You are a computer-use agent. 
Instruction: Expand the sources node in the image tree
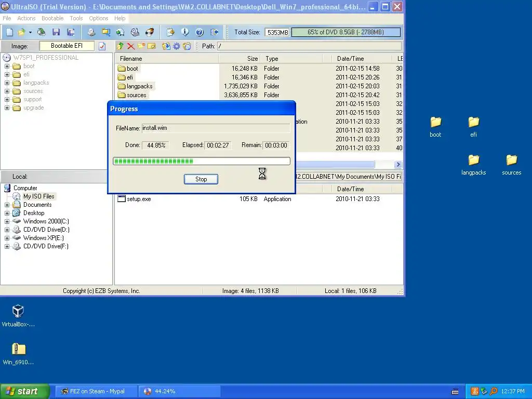tap(7, 91)
